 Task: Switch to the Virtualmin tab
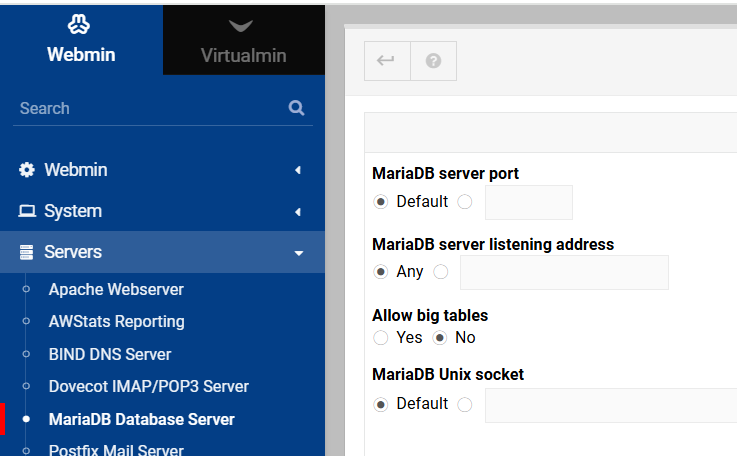(243, 55)
